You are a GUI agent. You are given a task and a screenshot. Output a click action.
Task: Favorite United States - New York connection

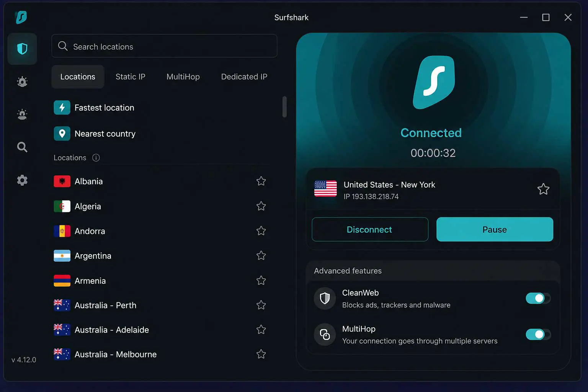(x=543, y=189)
